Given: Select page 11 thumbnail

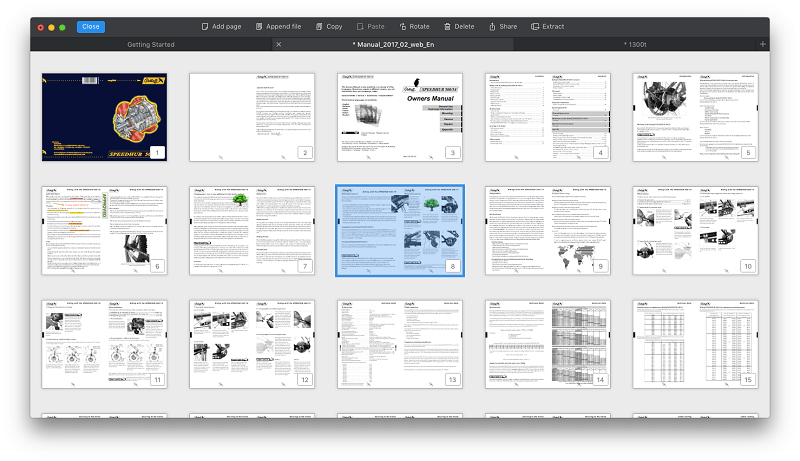Looking at the screenshot, I should pyautogui.click(x=105, y=344).
